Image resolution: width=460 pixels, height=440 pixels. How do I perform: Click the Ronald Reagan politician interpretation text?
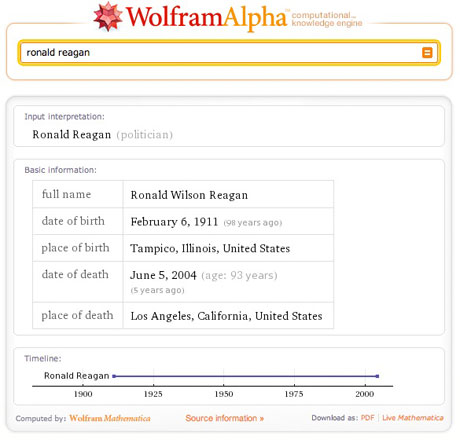click(102, 135)
